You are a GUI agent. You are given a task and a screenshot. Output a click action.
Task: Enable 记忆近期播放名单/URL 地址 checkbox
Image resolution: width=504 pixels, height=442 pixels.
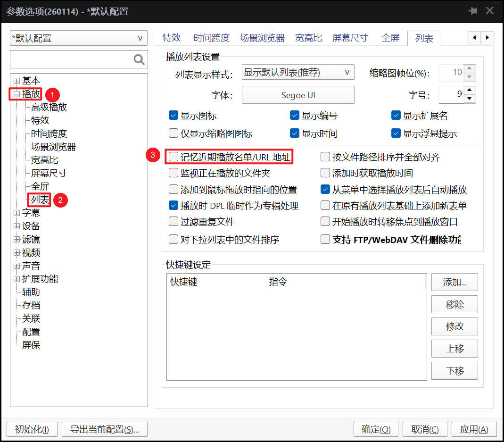point(174,157)
